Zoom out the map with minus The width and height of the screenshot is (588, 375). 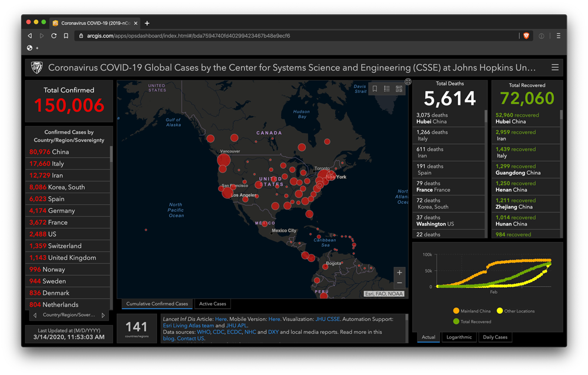click(x=399, y=283)
